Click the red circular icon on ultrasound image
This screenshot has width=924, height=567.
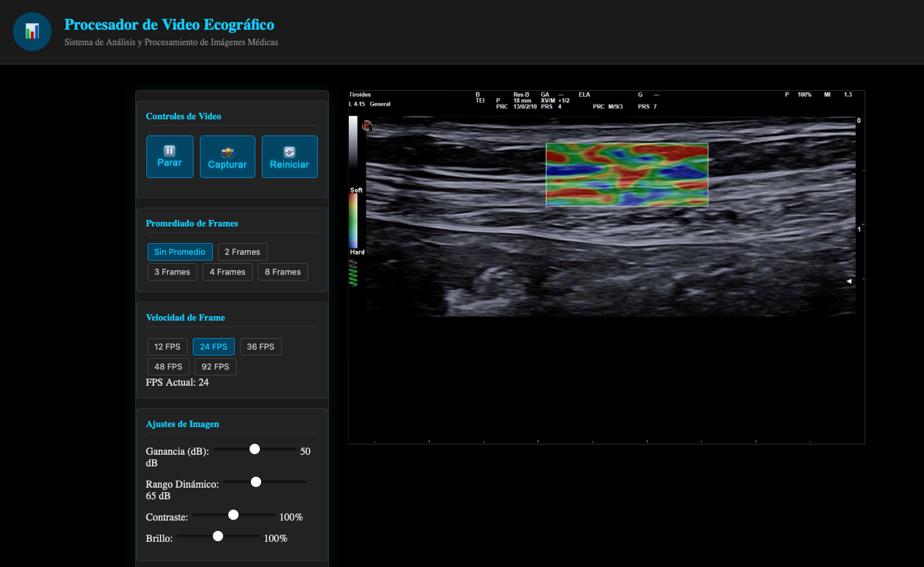(367, 126)
